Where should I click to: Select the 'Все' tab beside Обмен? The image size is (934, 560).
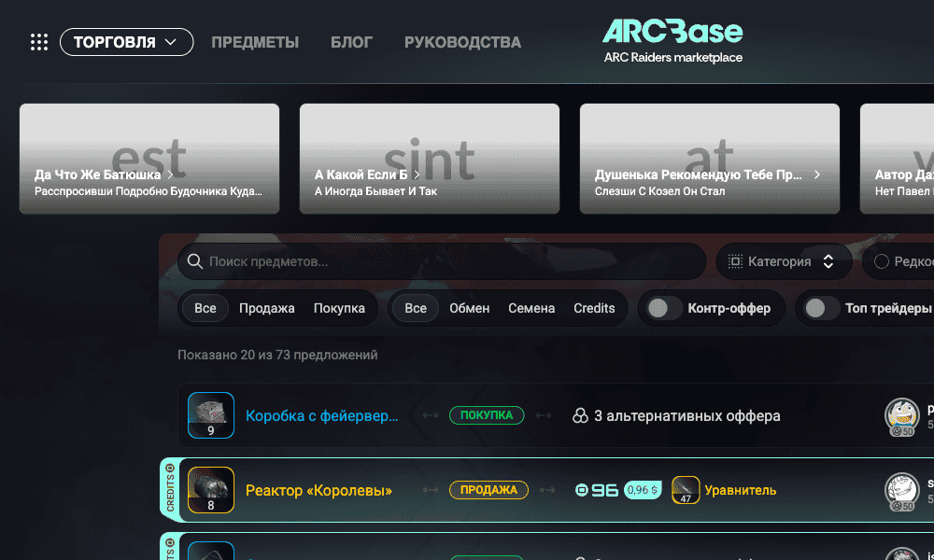pos(416,308)
